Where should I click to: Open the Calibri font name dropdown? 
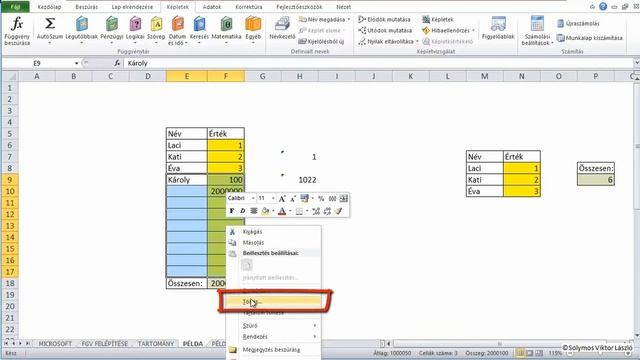pyautogui.click(x=253, y=198)
